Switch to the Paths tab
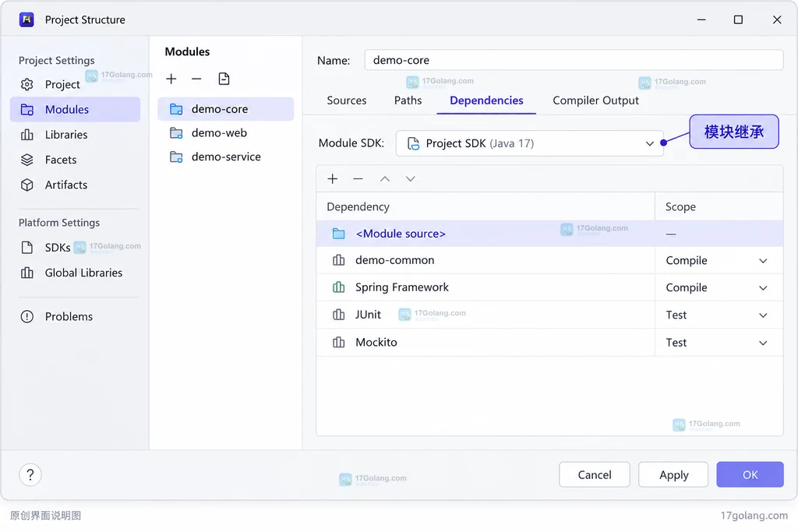Viewport: 798px width, 532px height. coord(408,100)
